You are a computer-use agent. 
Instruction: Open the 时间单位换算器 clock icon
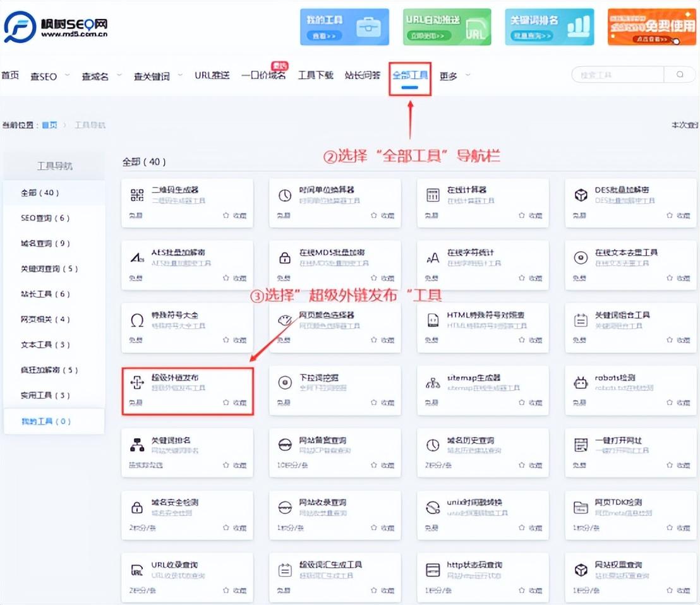285,195
